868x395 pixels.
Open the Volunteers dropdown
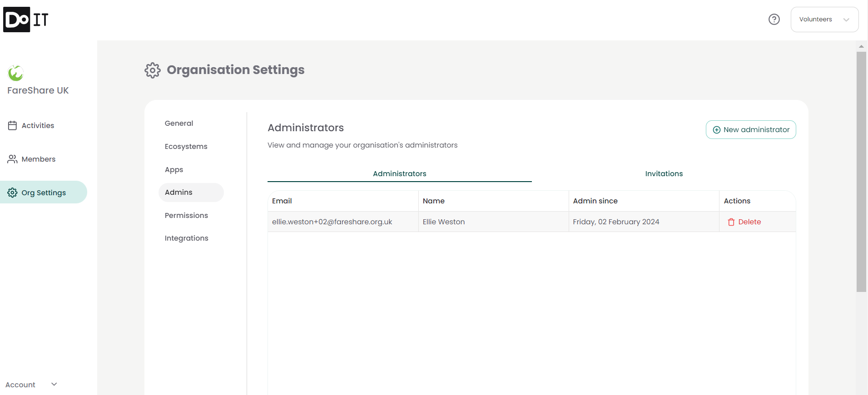(824, 20)
